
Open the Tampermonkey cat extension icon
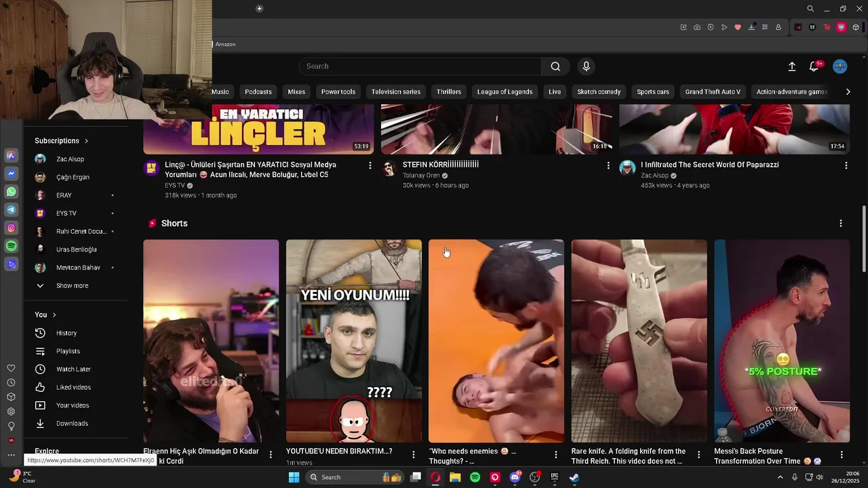(x=812, y=27)
